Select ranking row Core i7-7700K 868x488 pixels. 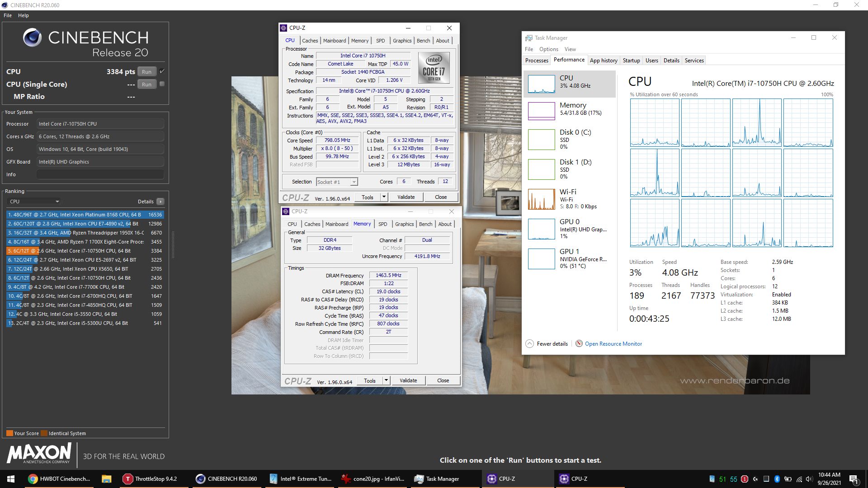click(x=85, y=287)
